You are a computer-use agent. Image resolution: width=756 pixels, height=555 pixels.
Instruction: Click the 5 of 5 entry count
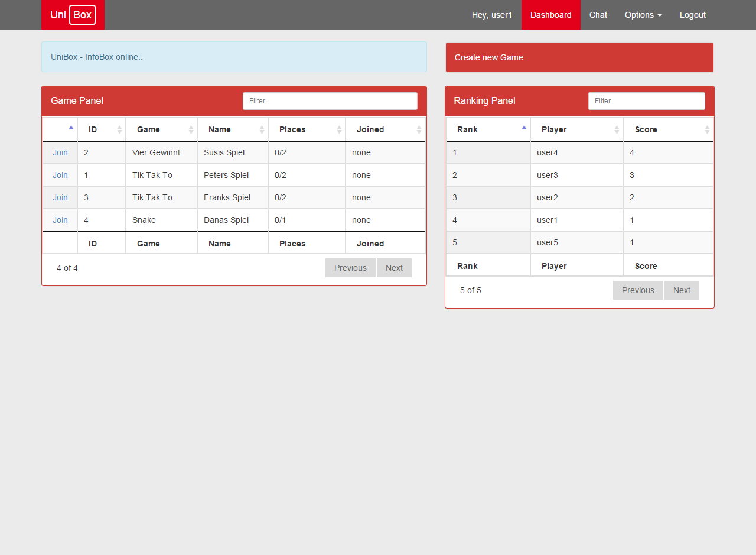coord(471,290)
